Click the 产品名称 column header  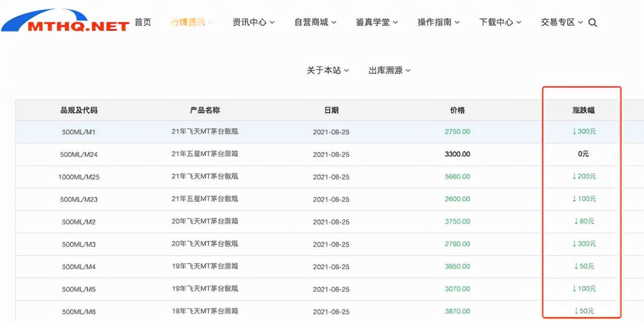click(205, 110)
